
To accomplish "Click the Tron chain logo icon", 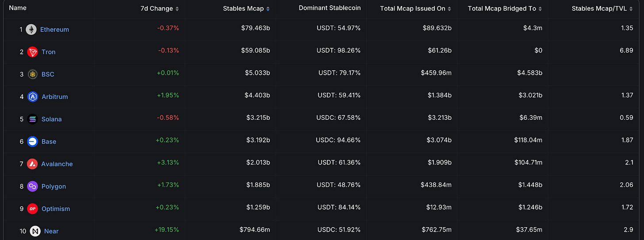I will pos(32,52).
